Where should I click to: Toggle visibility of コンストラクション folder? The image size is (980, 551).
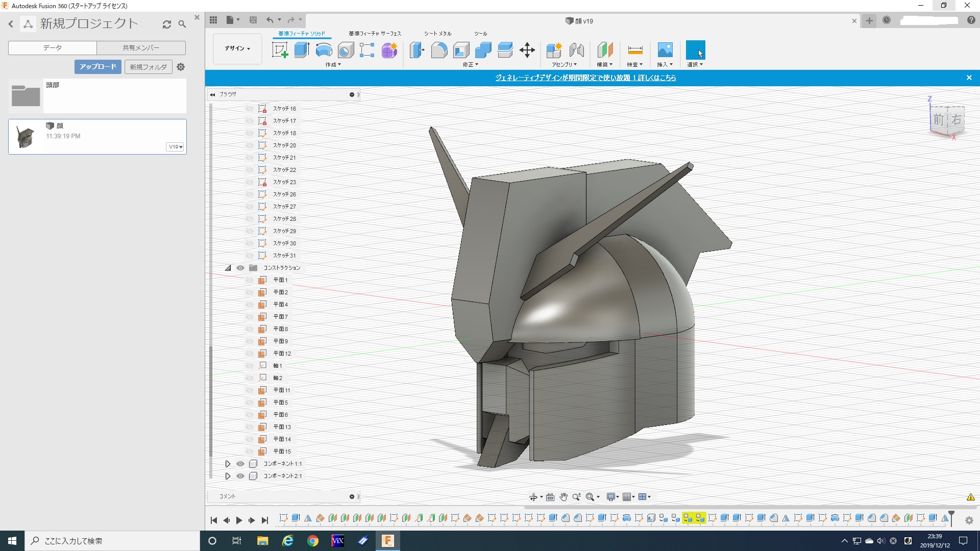240,268
